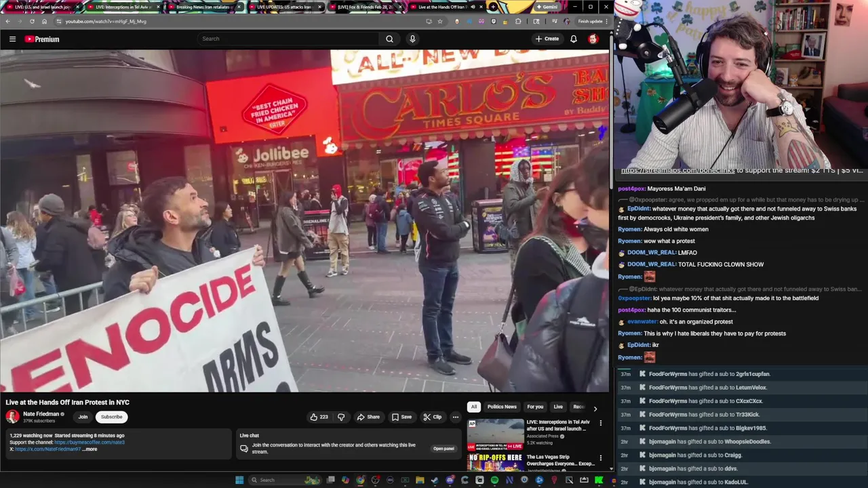This screenshot has height=488, width=868.
Task: Open Windows Start menu
Action: 239,480
